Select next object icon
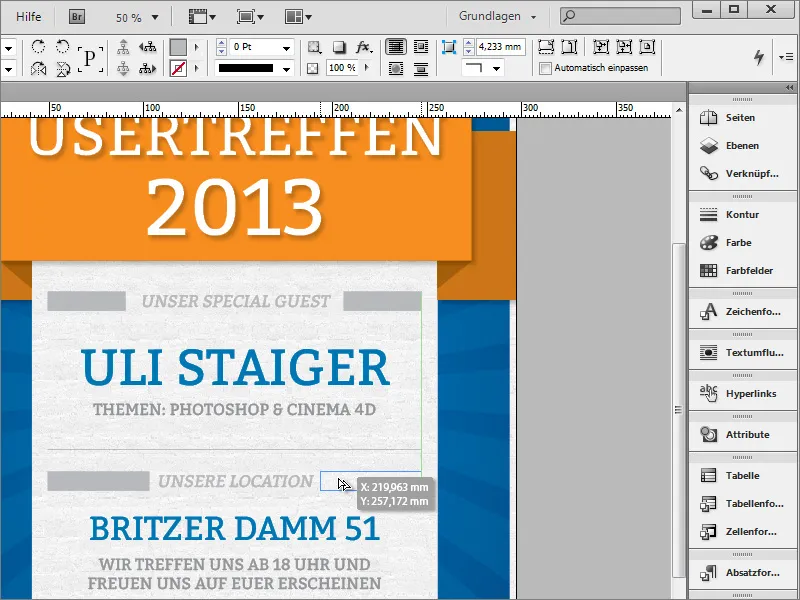Screen dimensions: 800x600 click(x=147, y=68)
